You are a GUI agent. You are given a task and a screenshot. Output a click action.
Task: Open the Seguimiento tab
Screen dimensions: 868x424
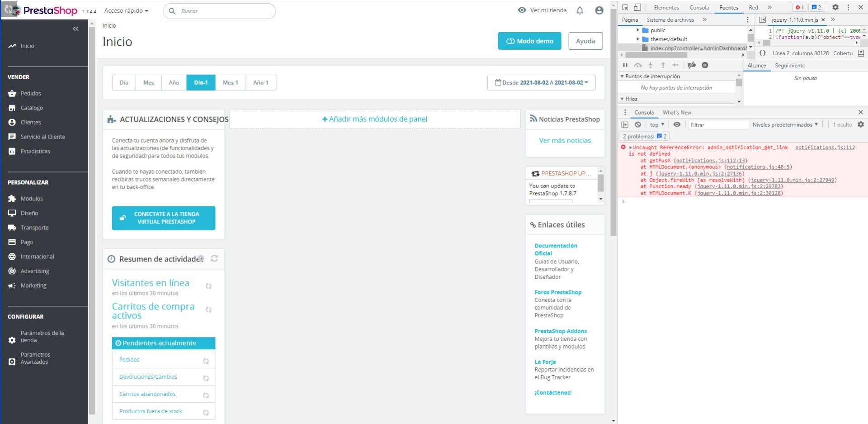790,65
